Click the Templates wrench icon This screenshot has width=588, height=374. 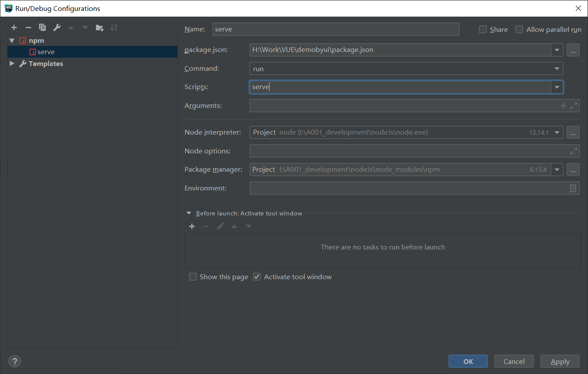tap(23, 63)
